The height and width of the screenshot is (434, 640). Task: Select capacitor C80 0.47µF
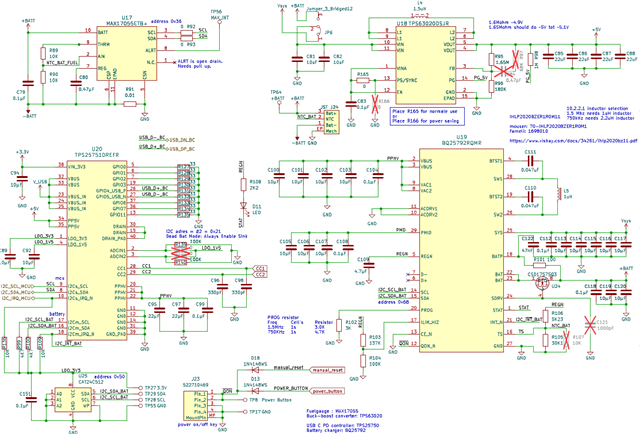(x=76, y=83)
